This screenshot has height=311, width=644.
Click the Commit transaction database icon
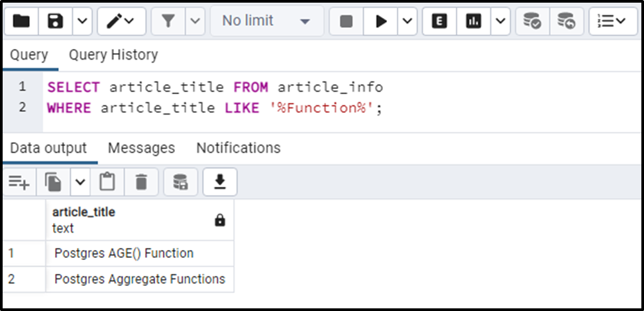click(x=531, y=21)
